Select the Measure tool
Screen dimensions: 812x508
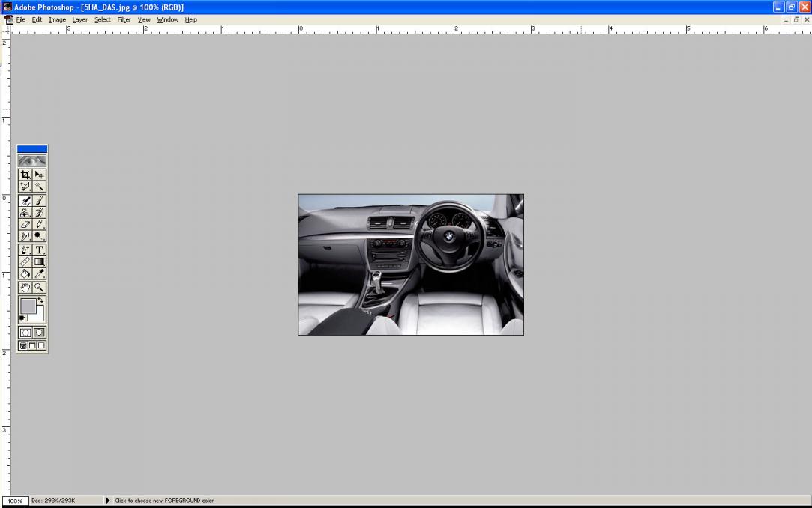[25, 262]
